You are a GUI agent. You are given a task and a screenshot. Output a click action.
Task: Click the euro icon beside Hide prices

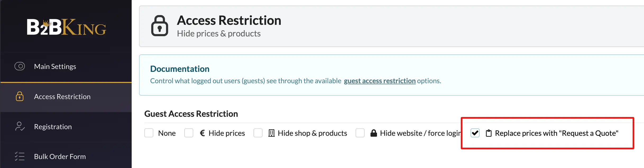[202, 133]
